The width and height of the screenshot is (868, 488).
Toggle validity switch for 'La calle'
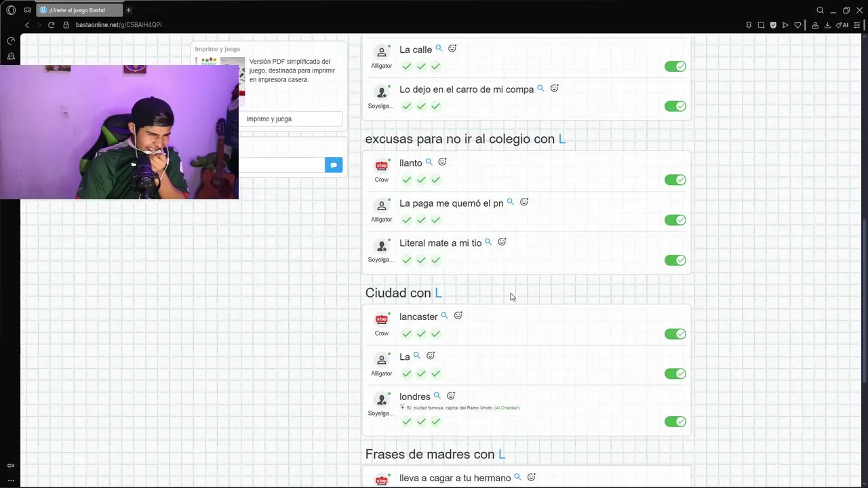pos(675,66)
